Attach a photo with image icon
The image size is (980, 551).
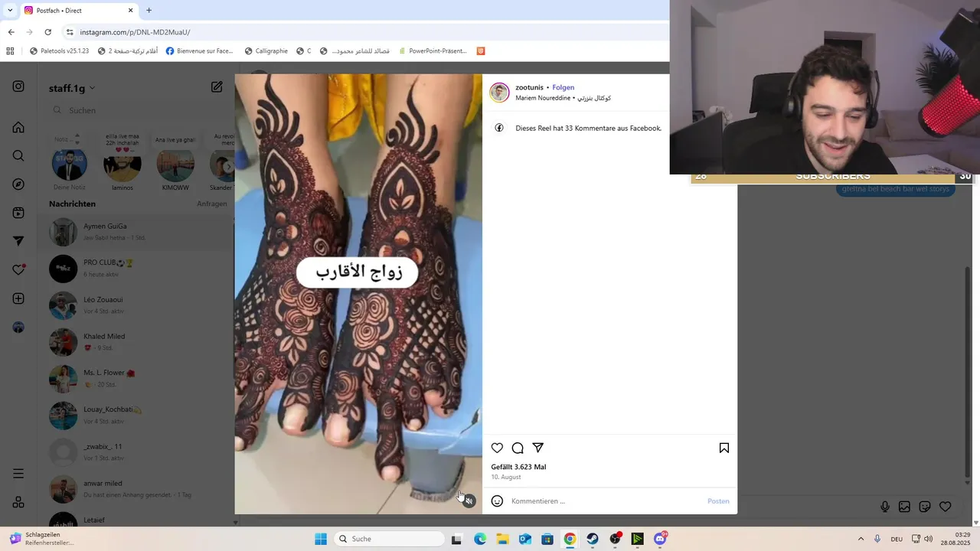click(x=904, y=507)
